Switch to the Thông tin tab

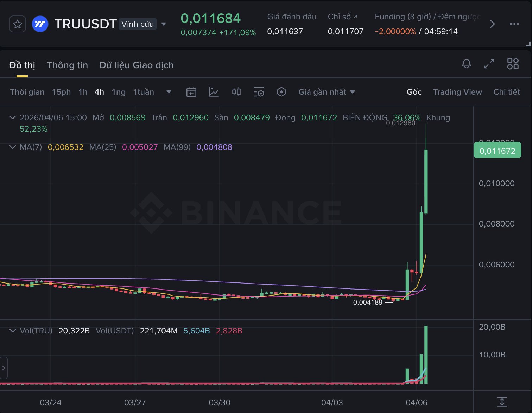point(67,65)
